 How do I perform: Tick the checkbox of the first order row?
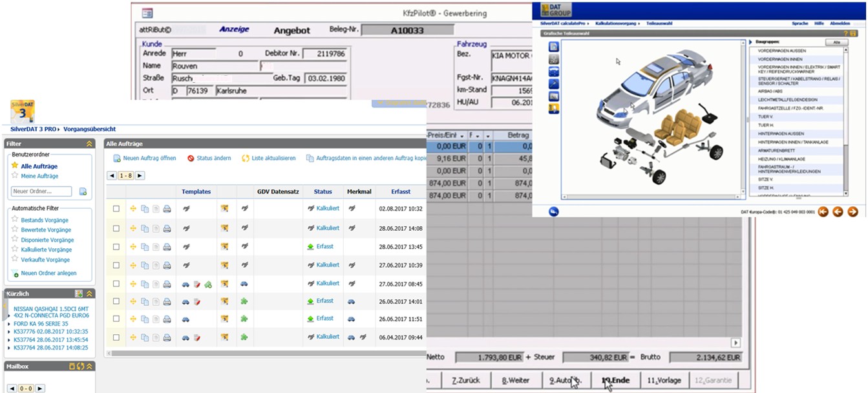[116, 209]
